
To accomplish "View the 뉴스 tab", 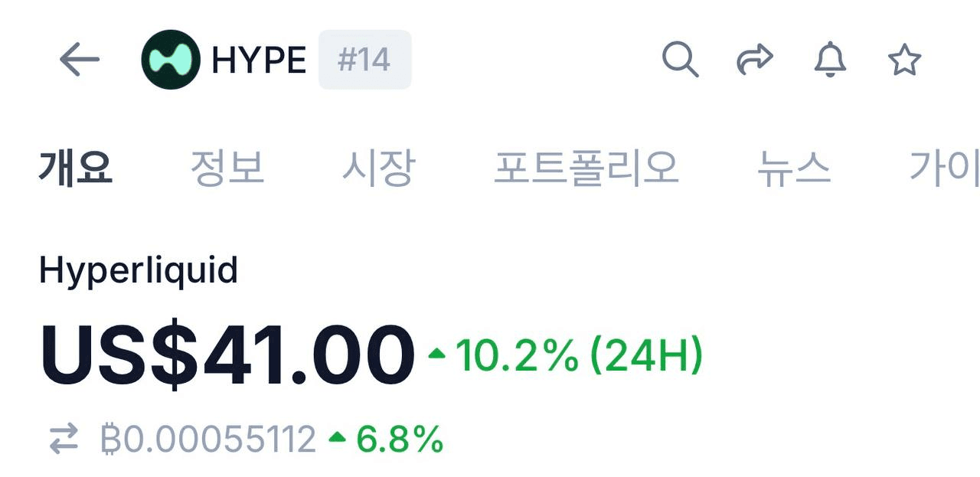I will pos(793,168).
